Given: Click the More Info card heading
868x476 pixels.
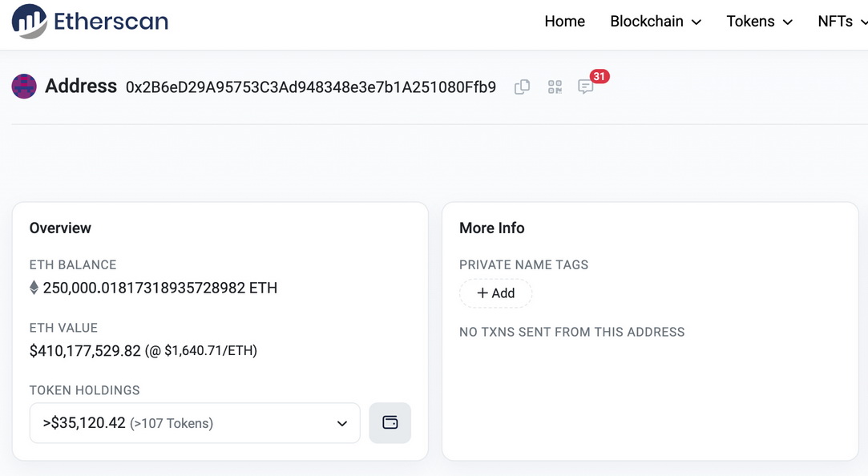Looking at the screenshot, I should pos(491,228).
